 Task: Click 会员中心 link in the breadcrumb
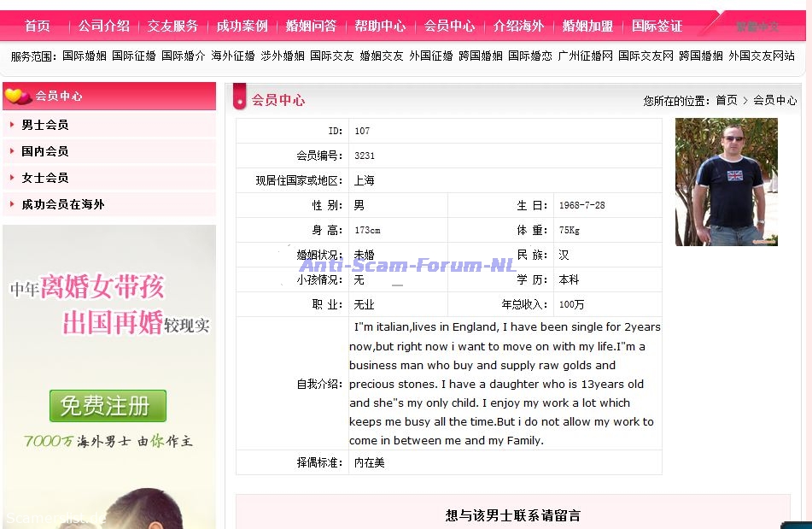tap(774, 100)
